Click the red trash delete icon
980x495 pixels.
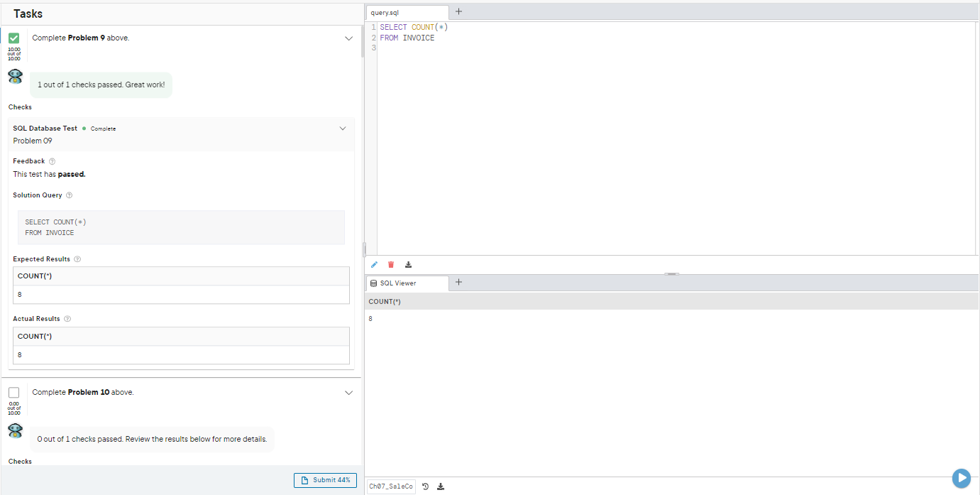click(391, 265)
